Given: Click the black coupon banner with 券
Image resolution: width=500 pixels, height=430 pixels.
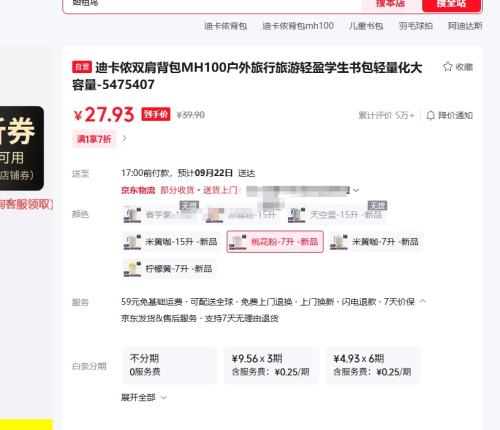Looking at the screenshot, I should pyautogui.click(x=22, y=148).
